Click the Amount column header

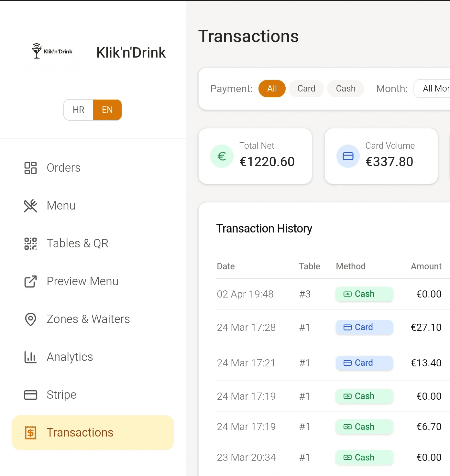[426, 266]
